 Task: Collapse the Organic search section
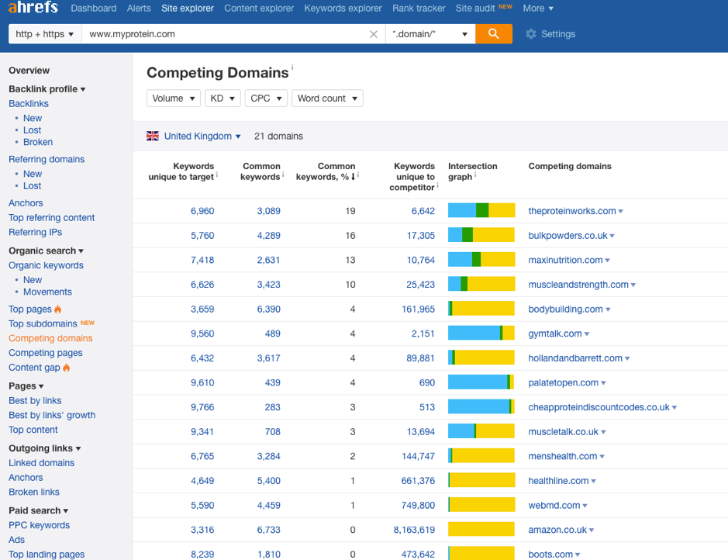(x=46, y=251)
